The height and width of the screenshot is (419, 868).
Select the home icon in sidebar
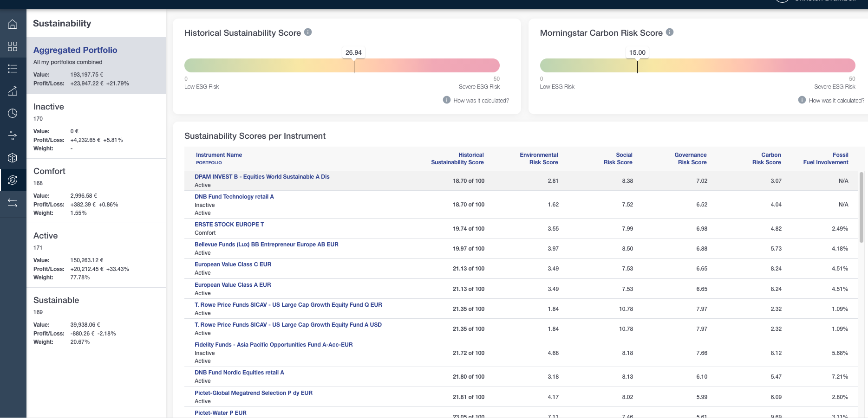pyautogui.click(x=13, y=24)
